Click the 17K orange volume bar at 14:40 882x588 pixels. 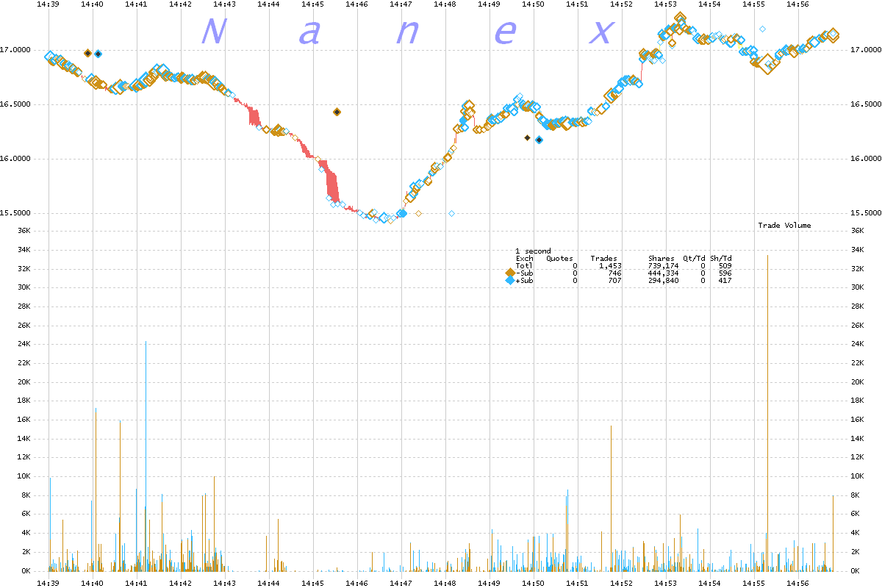click(x=96, y=490)
